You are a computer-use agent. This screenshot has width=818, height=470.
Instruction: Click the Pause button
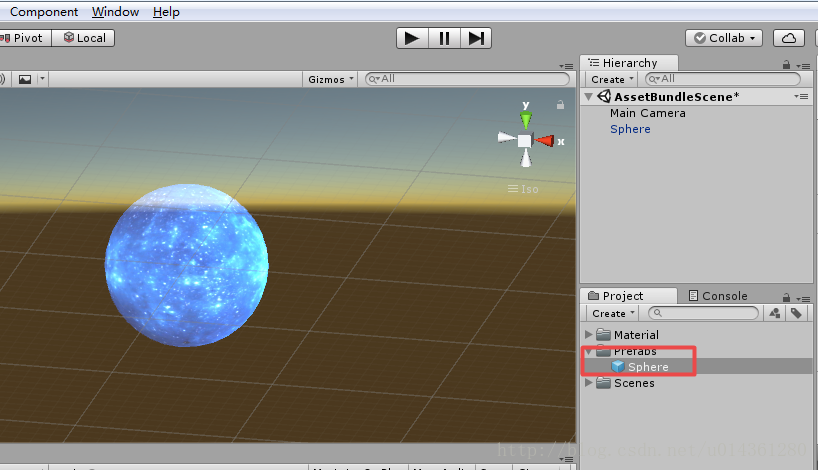(x=444, y=38)
